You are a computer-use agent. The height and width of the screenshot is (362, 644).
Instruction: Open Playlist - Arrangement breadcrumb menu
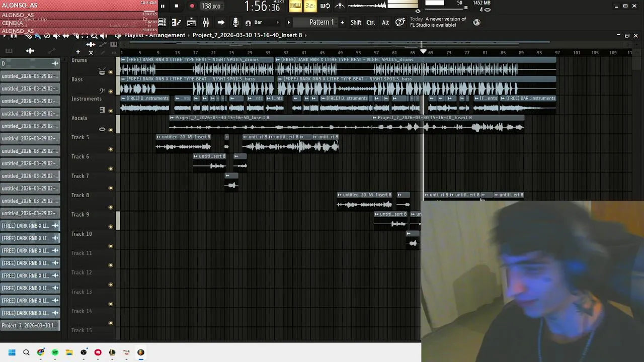pyautogui.click(x=154, y=35)
